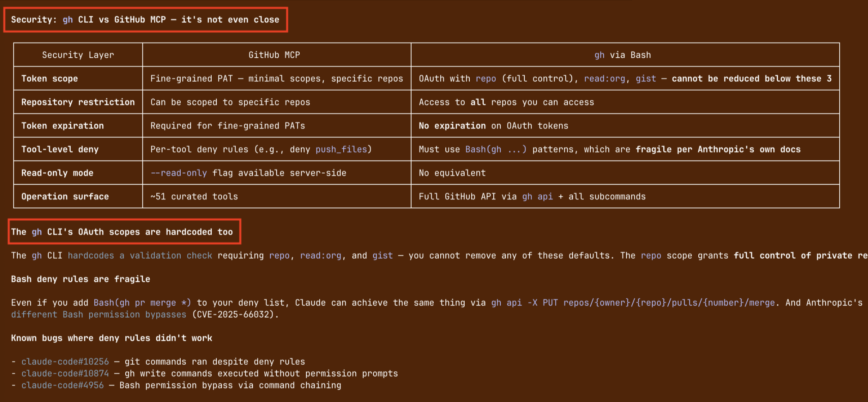This screenshot has width=868, height=402.
Task: Click the "Bash deny rules are fragile" heading
Action: [81, 279]
